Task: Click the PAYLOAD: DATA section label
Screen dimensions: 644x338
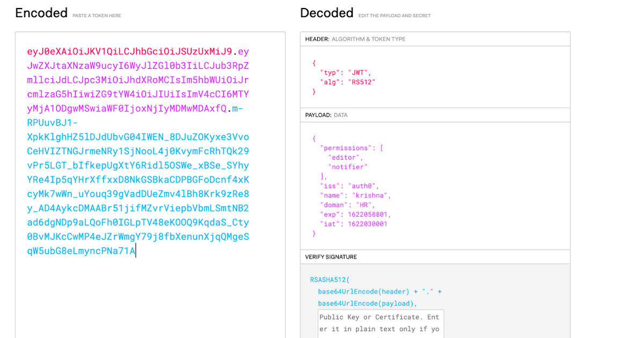Action: (326, 115)
